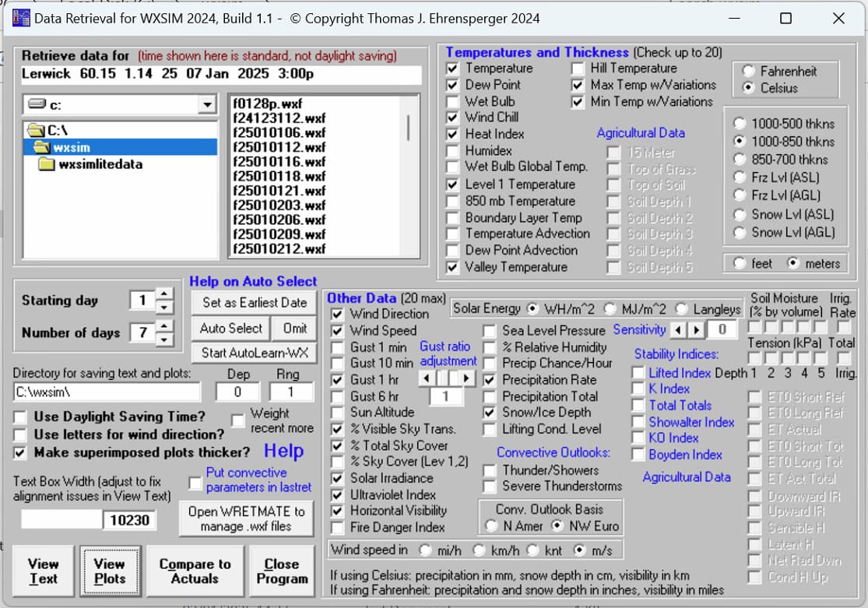
Task: Open the wxsimlitedata folder entry
Action: tap(91, 164)
